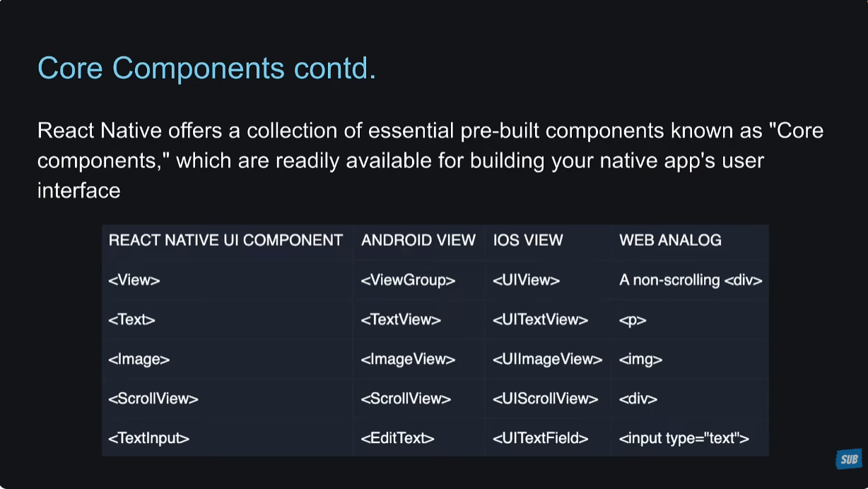The width and height of the screenshot is (868, 489).
Task: Click the <UITextView> iOS cell
Action: (x=541, y=319)
